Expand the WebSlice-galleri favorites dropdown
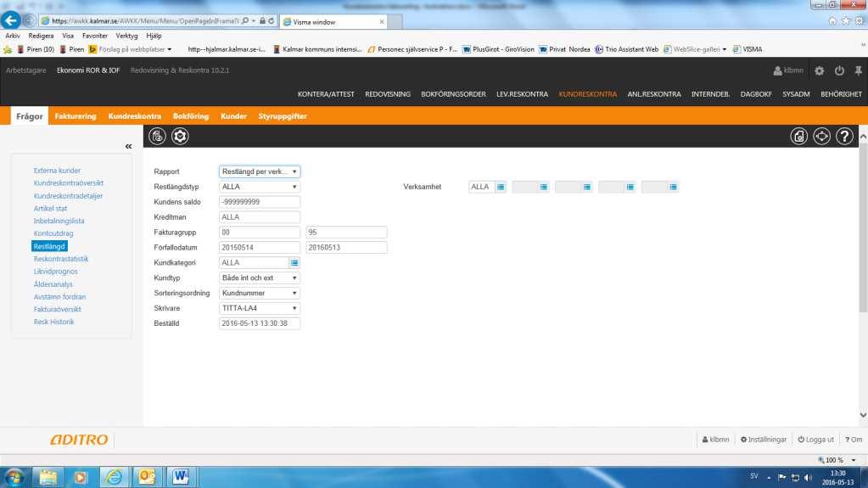 (x=724, y=49)
